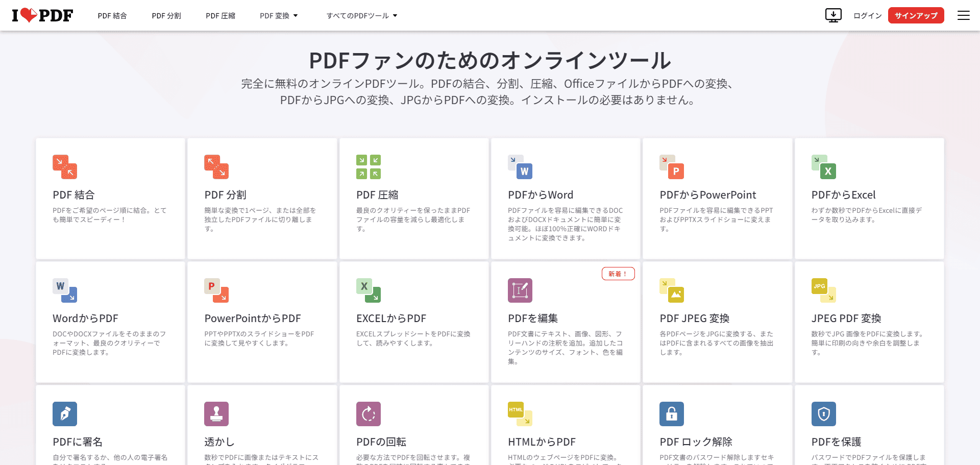Click the desktop app download icon
This screenshot has width=980, height=465.
coord(834,15)
